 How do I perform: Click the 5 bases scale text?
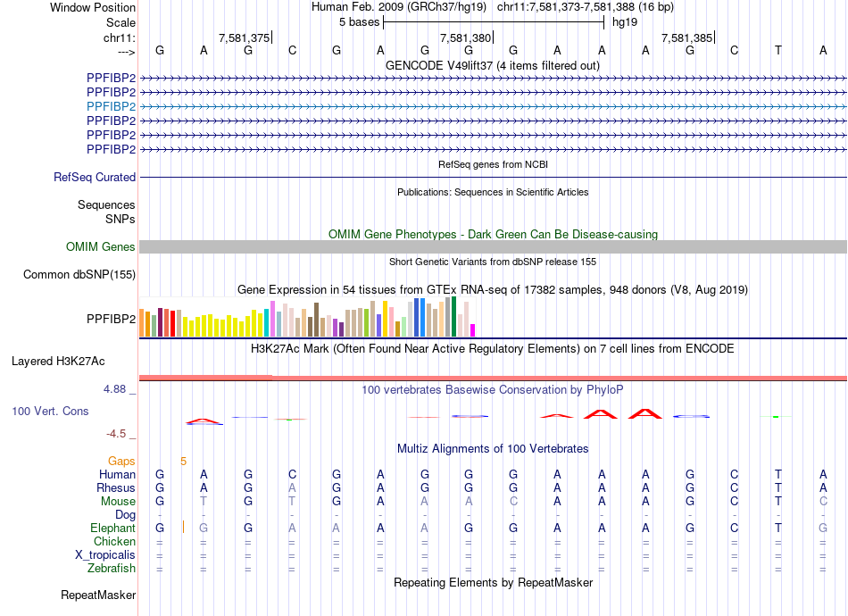359,22
